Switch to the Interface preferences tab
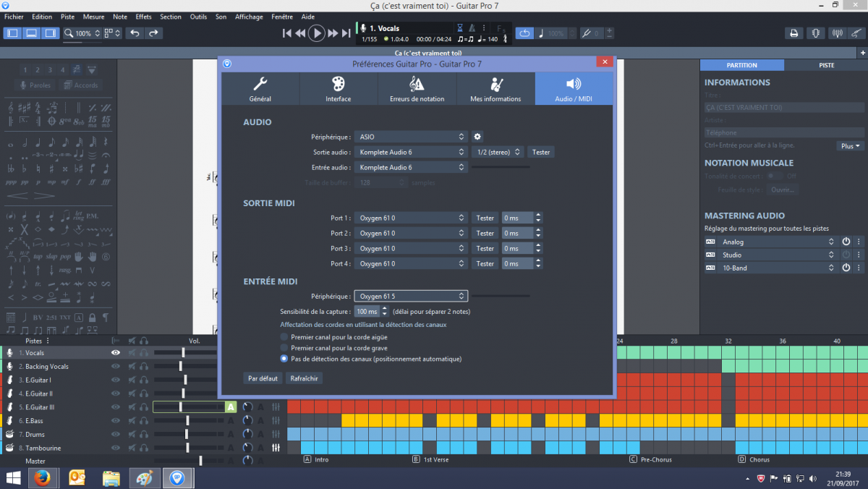Image resolution: width=868 pixels, height=489 pixels. [x=339, y=89]
